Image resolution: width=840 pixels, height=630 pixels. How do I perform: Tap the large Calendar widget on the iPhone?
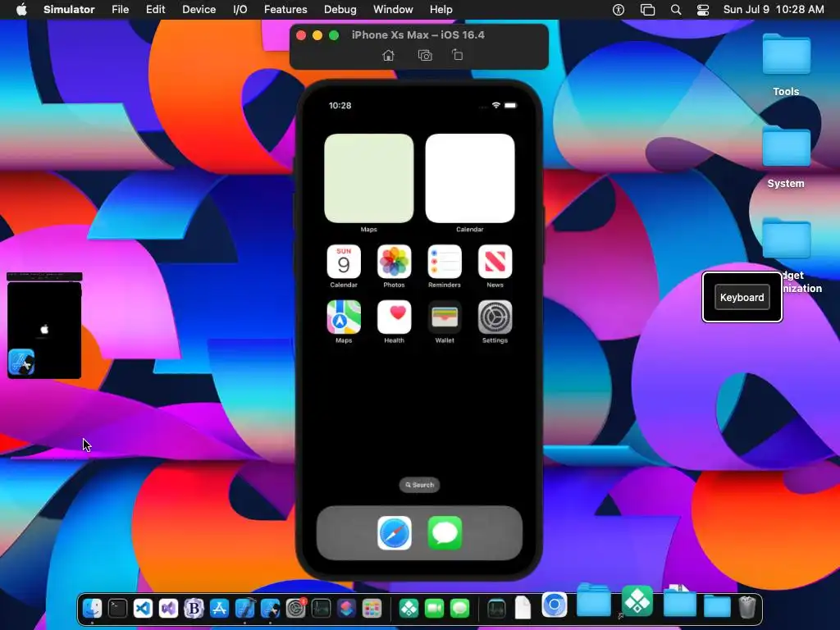470,178
